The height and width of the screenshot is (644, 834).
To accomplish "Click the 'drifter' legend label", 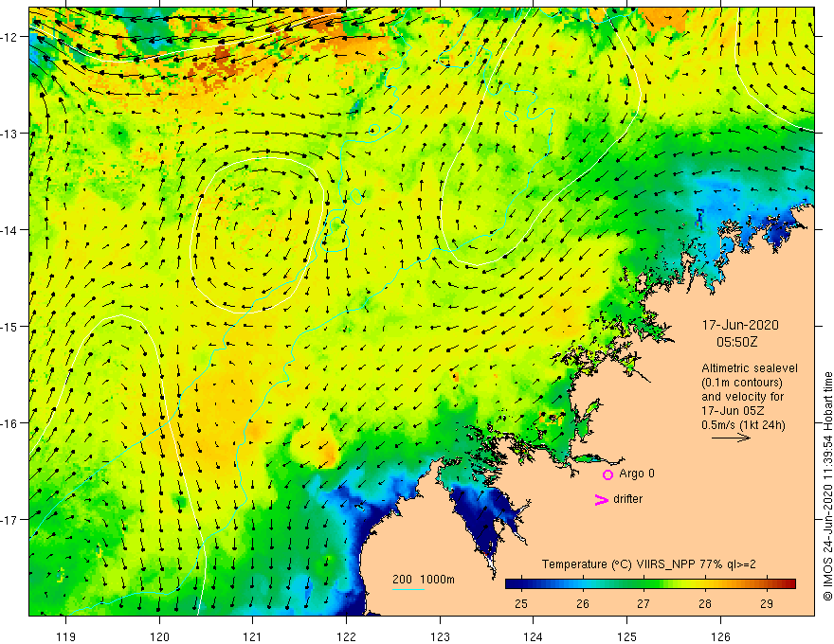I will [x=627, y=499].
